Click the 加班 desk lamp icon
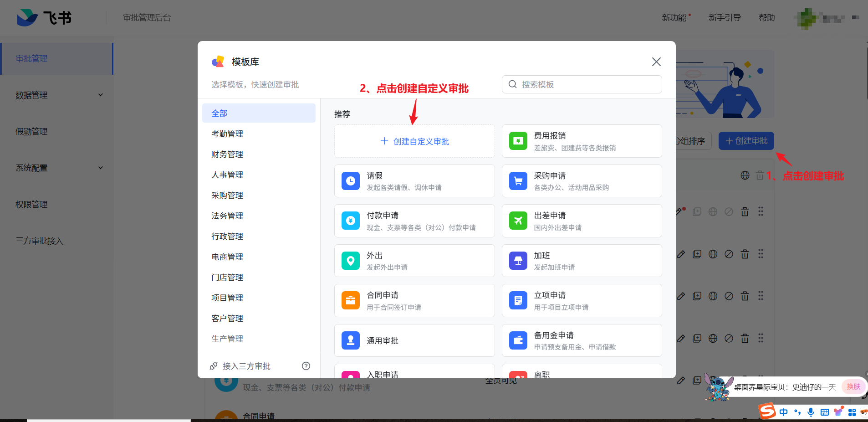 pos(518,261)
